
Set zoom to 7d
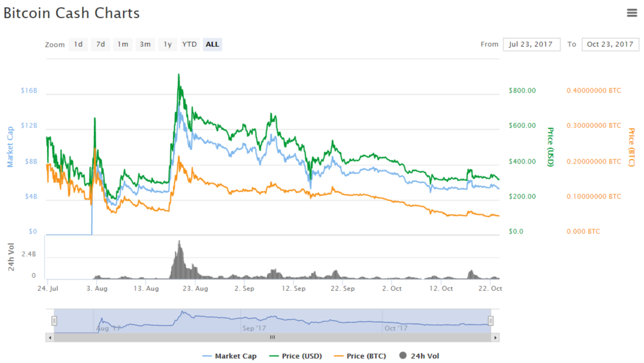[100, 44]
